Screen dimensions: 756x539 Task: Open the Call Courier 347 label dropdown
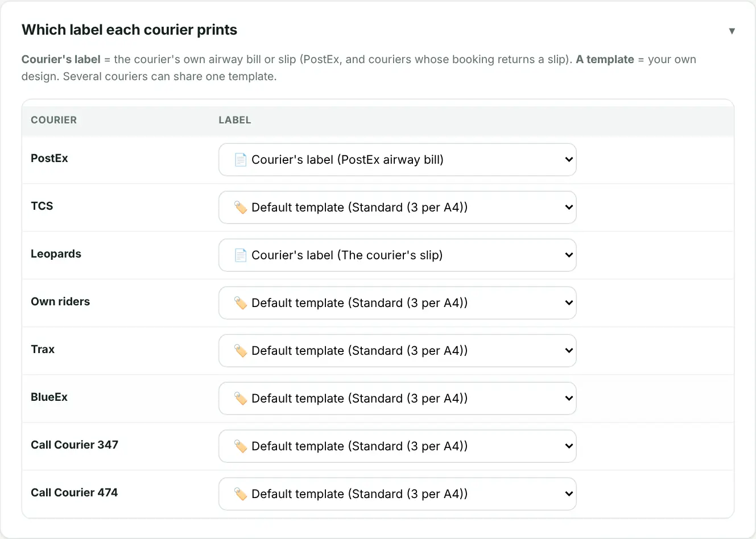click(x=398, y=446)
